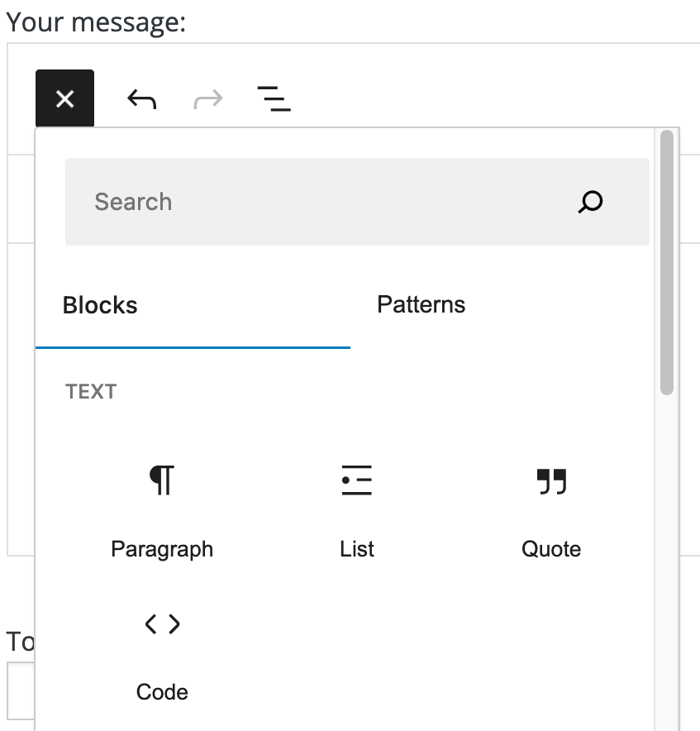700x731 pixels.
Task: Click the magnifying glass search icon
Action: pyautogui.click(x=590, y=201)
